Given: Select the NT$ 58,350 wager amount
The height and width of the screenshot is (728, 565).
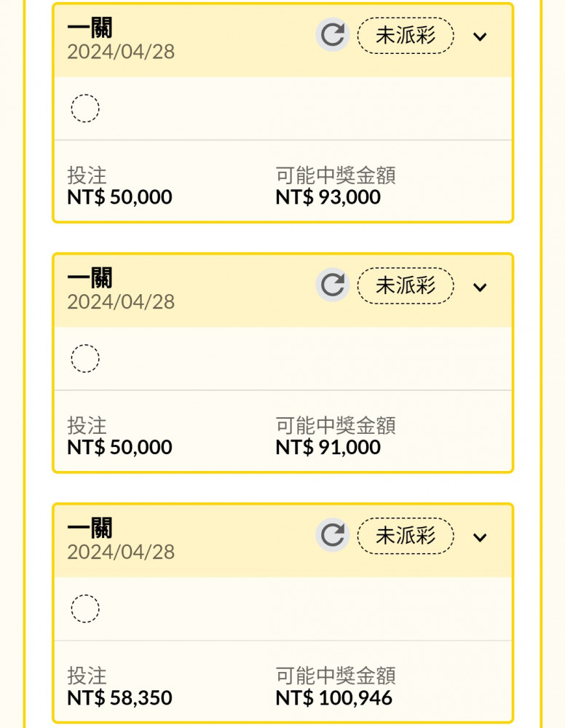Looking at the screenshot, I should [119, 698].
